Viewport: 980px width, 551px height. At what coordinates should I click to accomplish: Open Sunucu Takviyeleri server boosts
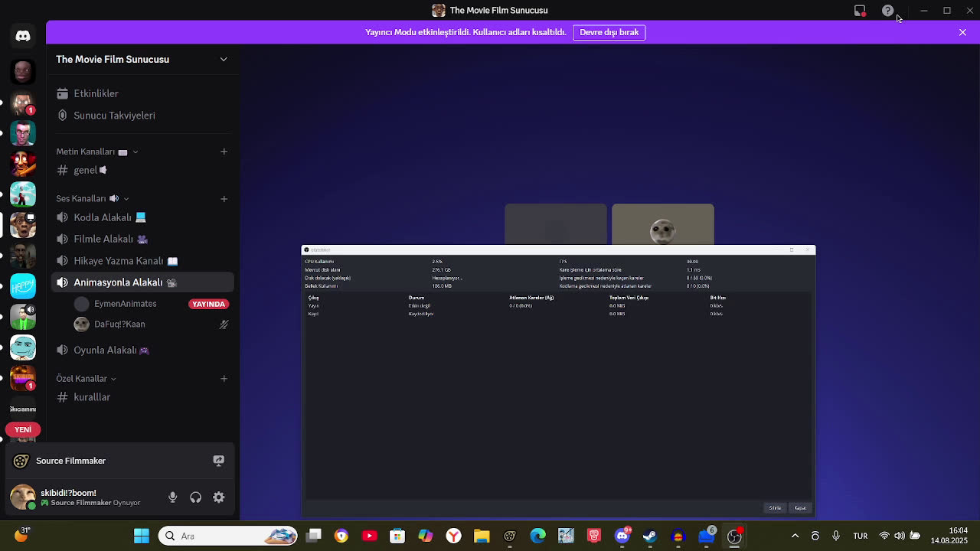pos(114,116)
